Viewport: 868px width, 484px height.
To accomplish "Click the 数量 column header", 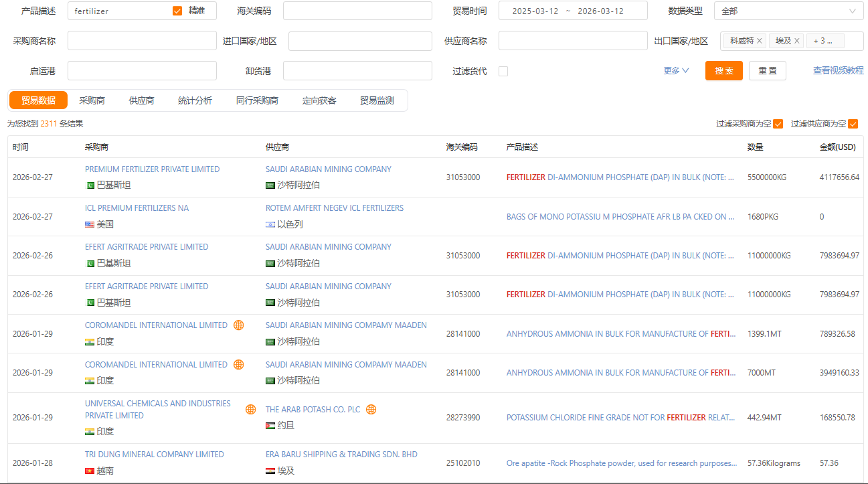I will pyautogui.click(x=756, y=147).
